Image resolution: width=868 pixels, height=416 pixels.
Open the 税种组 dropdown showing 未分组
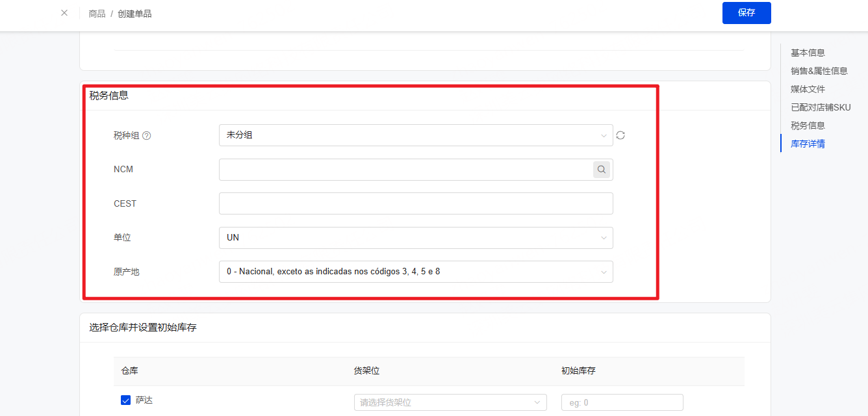point(415,135)
